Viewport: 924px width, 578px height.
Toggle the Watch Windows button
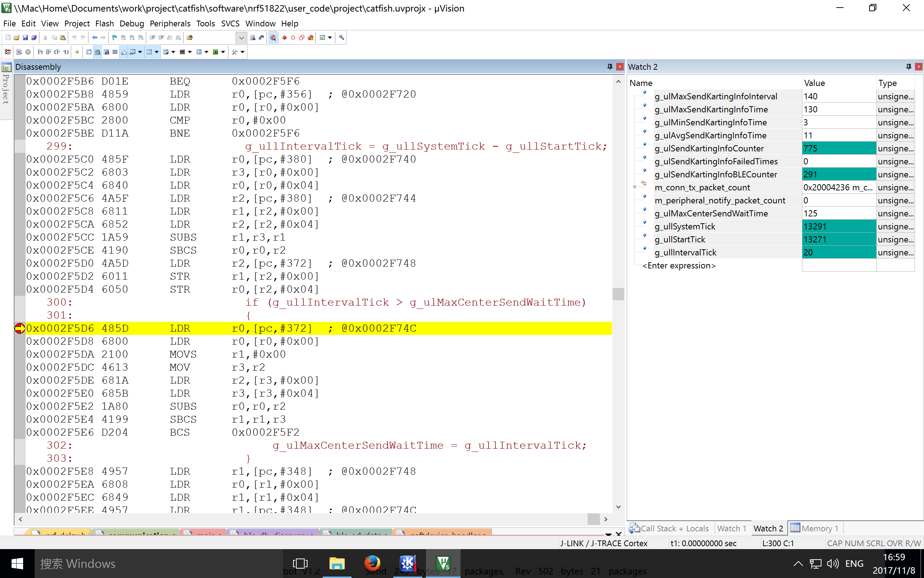click(x=132, y=52)
